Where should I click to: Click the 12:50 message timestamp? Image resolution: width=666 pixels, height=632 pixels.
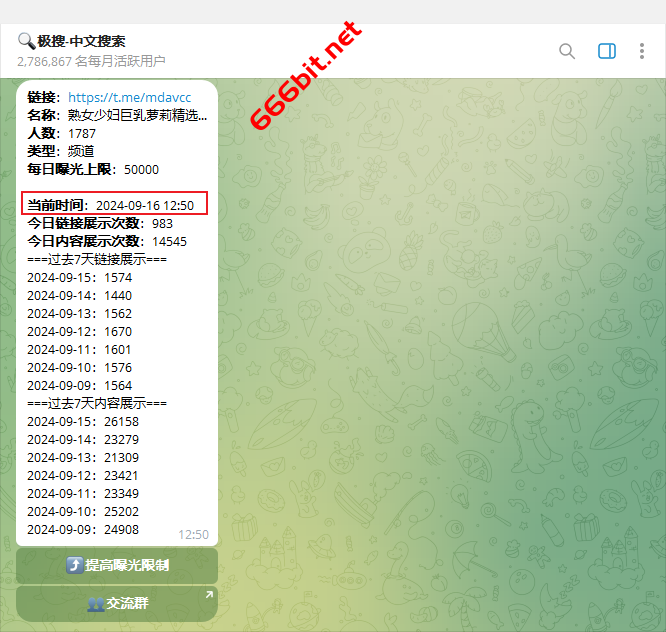[194, 535]
